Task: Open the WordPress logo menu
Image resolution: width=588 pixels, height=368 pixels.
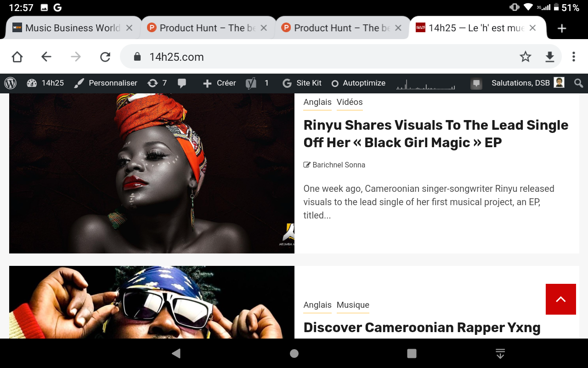Action: (11, 83)
